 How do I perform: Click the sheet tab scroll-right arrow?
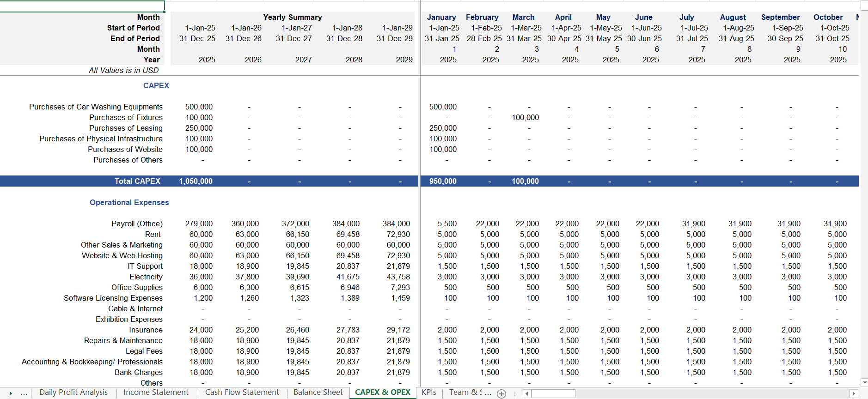tap(11, 393)
